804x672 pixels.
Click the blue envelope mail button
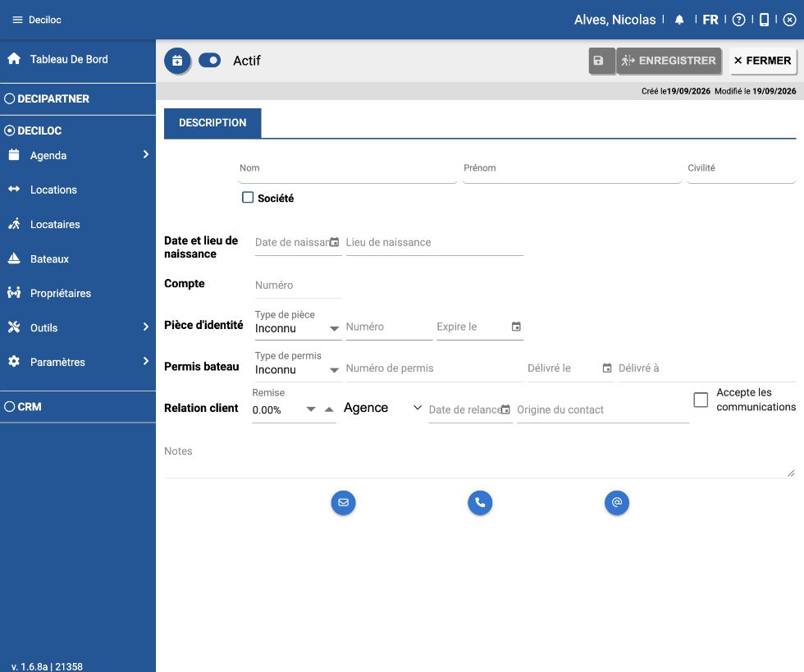click(x=344, y=502)
